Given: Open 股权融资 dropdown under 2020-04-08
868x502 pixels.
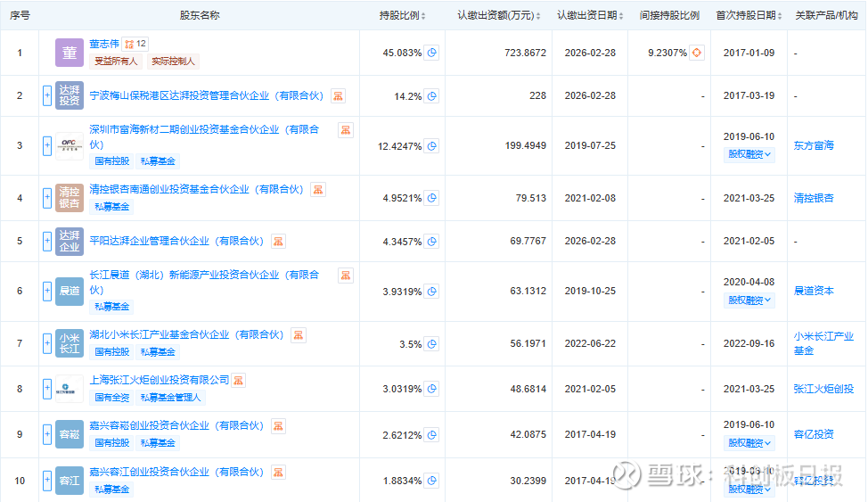Looking at the screenshot, I should (x=749, y=300).
